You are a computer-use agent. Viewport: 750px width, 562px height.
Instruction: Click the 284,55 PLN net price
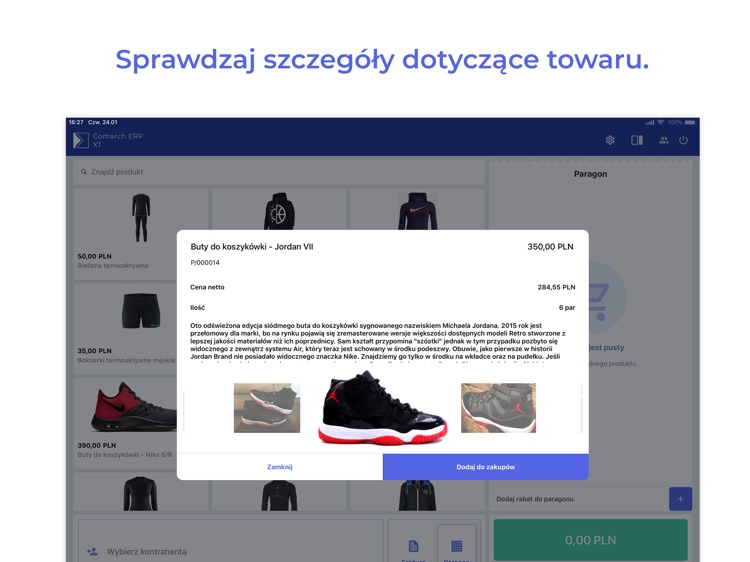pyautogui.click(x=556, y=287)
